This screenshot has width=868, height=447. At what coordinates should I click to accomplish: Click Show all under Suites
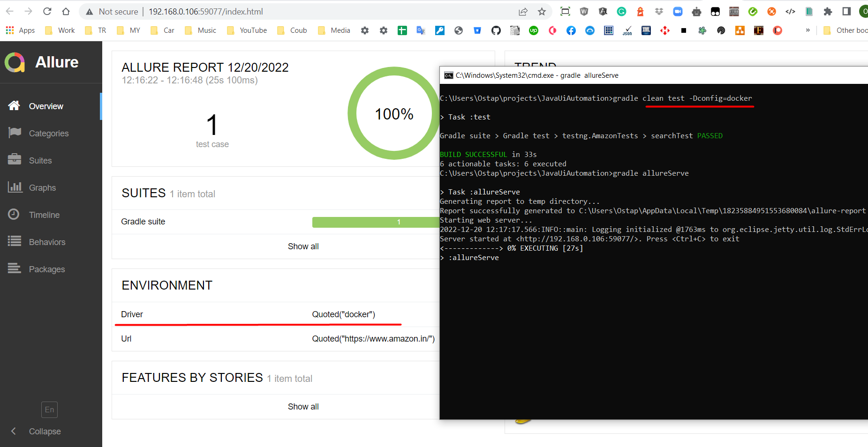(x=303, y=246)
